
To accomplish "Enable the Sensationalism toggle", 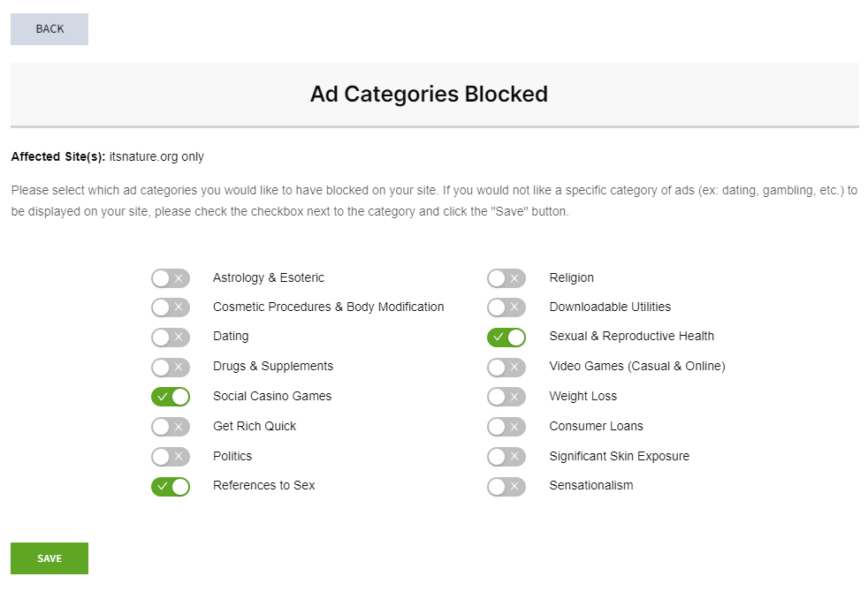I will [506, 486].
